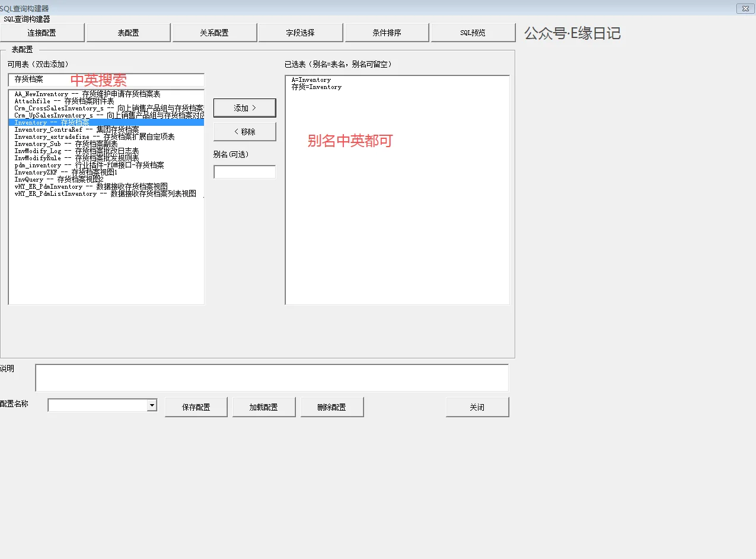Select the highlighted Inventory -- 存货档案 row
Screen dimensions: 756x559
tap(107, 122)
